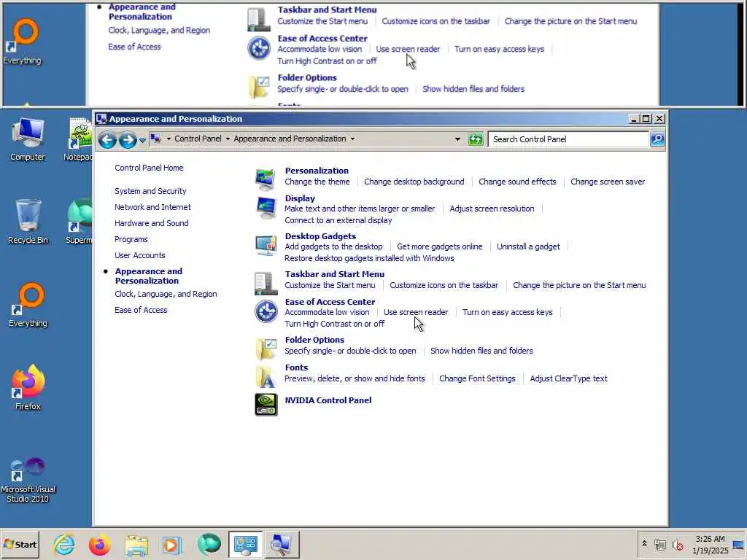This screenshot has width=747, height=560.
Task: Open the Folder Options icon
Action: 266,348
